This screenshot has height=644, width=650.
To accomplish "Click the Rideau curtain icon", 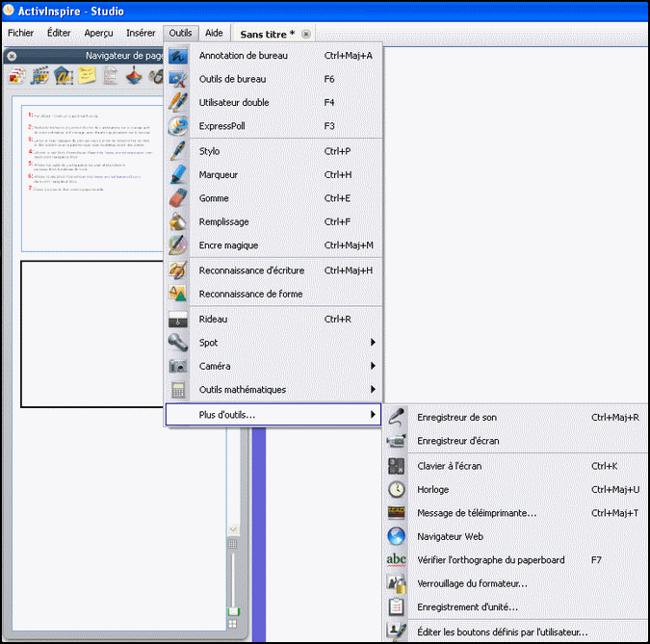I will pyautogui.click(x=178, y=319).
